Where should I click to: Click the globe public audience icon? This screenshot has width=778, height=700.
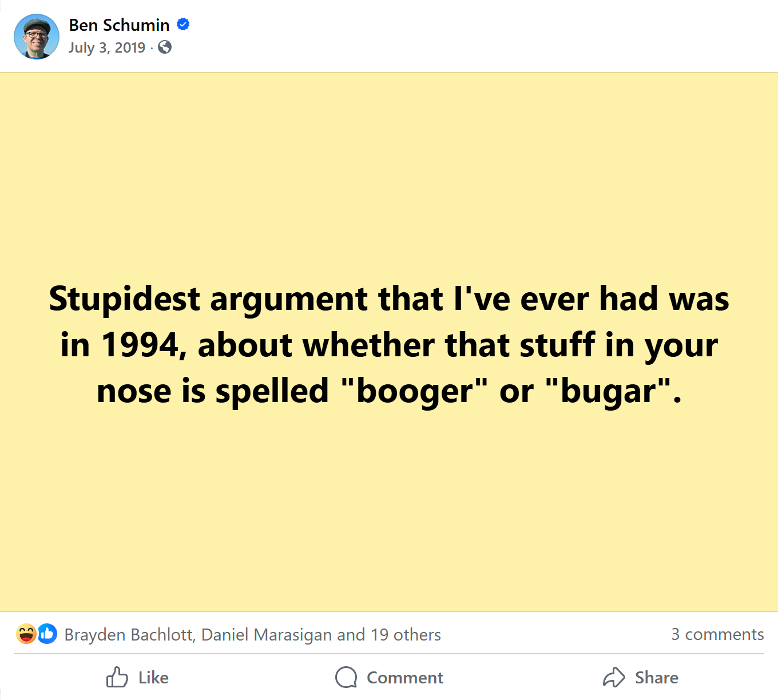(165, 47)
